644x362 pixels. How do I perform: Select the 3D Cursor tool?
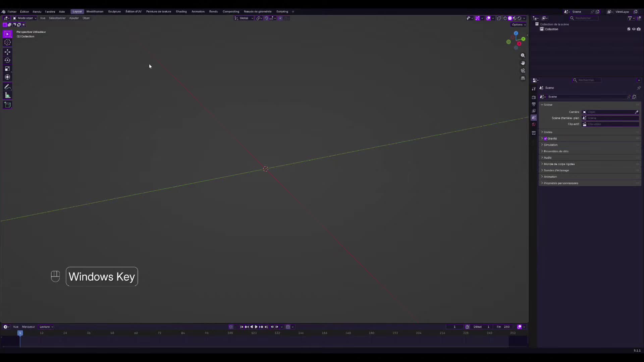click(7, 43)
